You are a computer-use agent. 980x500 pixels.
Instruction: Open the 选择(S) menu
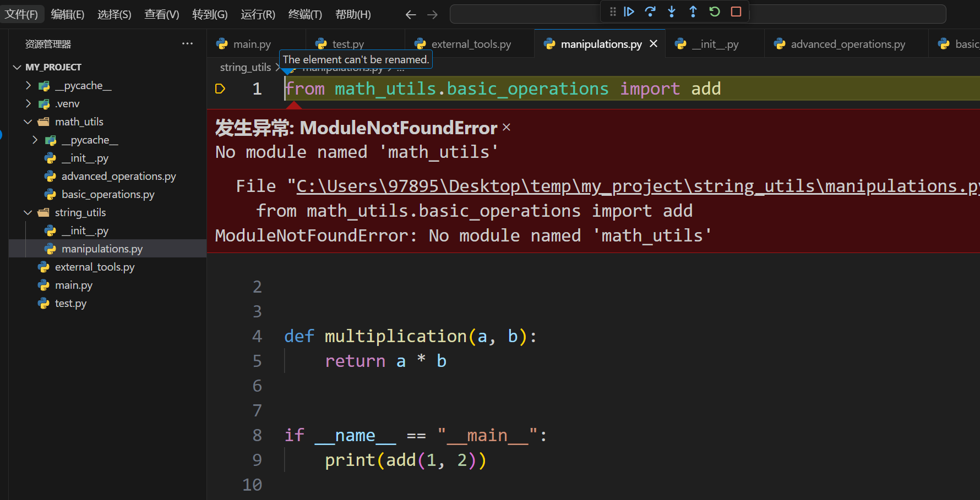(115, 14)
